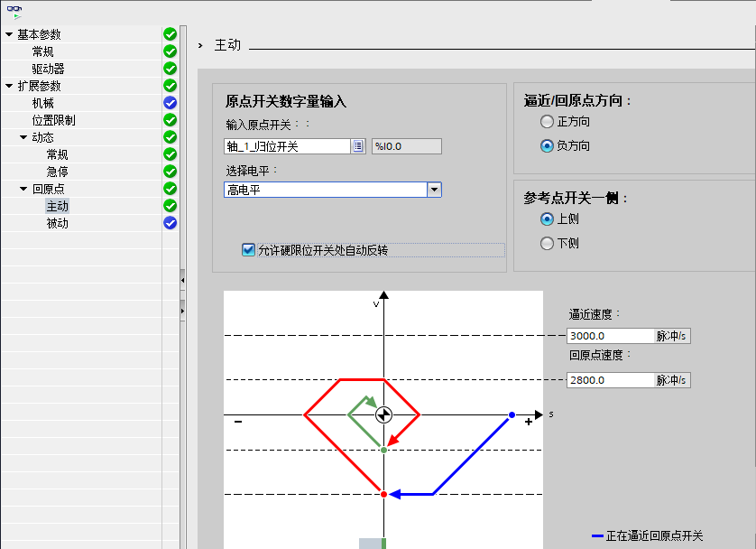Click the green status icon beside 急停
Screen dimensions: 756x549
click(x=170, y=172)
